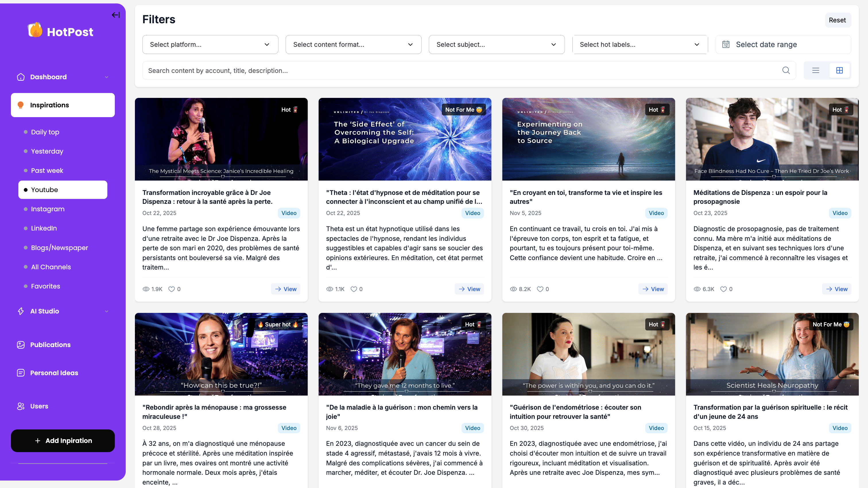Open Select platform dropdown
The width and height of the screenshot is (868, 488).
210,44
